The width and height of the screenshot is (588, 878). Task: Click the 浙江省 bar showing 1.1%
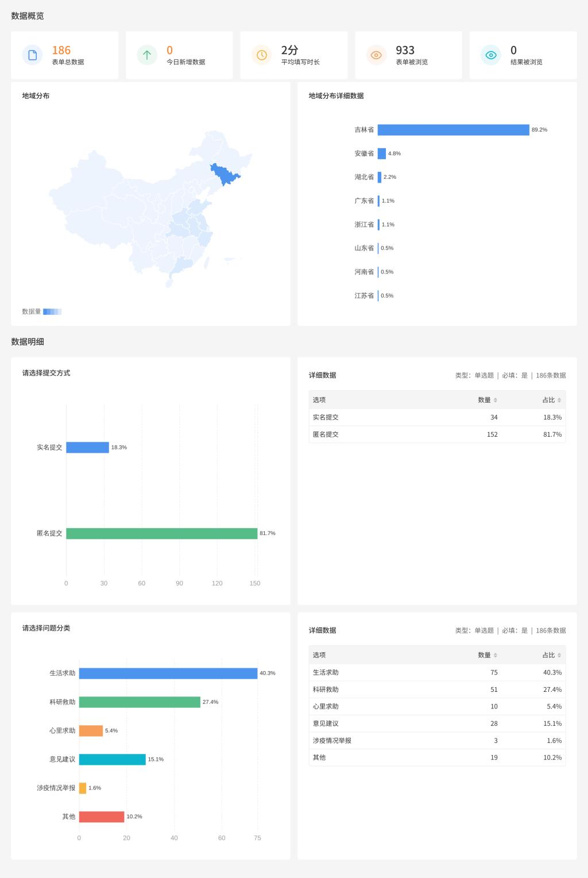[x=379, y=225]
